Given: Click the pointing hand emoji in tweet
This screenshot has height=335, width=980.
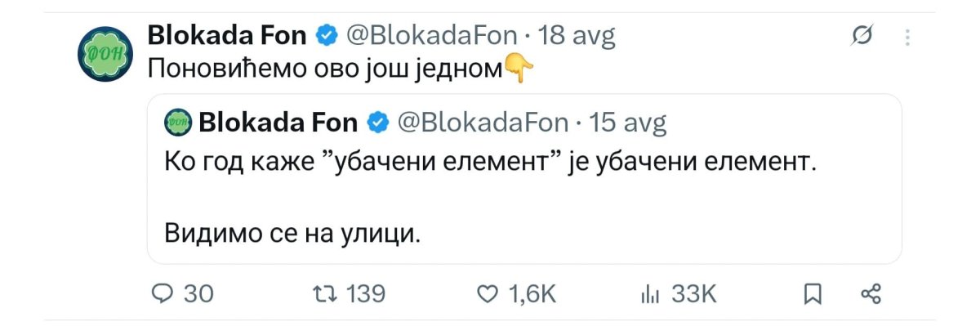Looking at the screenshot, I should click(519, 69).
